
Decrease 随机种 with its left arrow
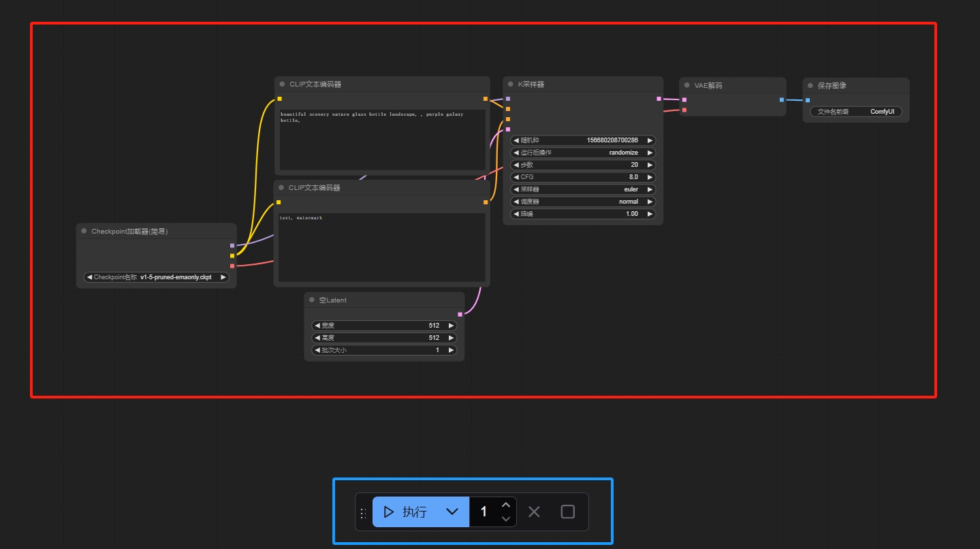(x=516, y=140)
